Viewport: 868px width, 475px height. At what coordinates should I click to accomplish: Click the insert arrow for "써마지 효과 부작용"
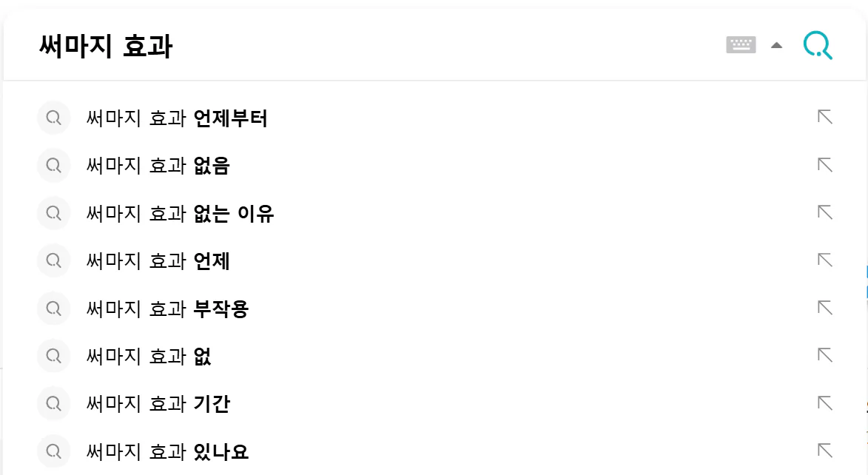click(x=824, y=309)
